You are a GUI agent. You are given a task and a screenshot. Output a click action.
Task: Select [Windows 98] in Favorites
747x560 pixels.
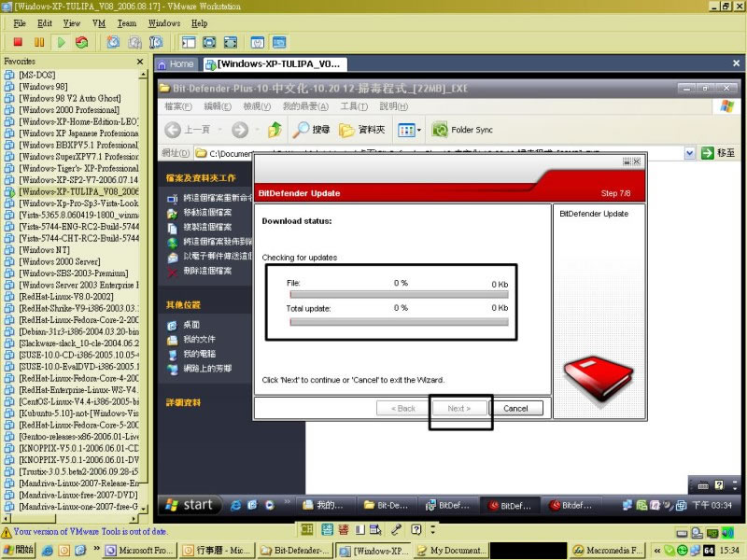click(x=43, y=87)
